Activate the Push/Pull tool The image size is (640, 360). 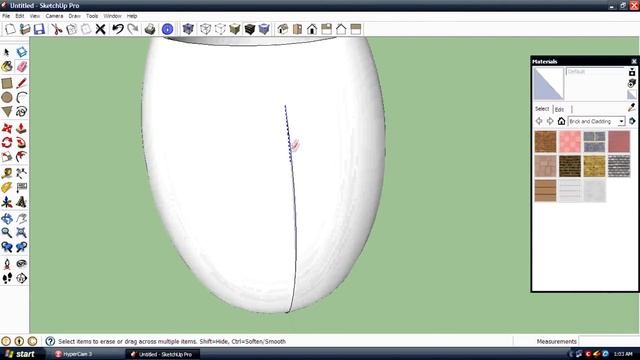[21, 128]
